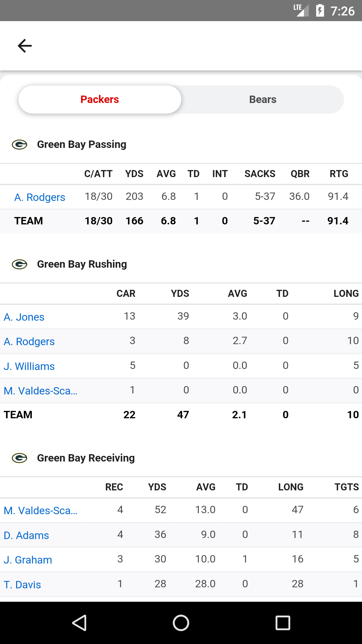Image resolution: width=362 pixels, height=644 pixels.
Task: Open M. Valdes-Sca... in receiving table
Action: point(41,511)
